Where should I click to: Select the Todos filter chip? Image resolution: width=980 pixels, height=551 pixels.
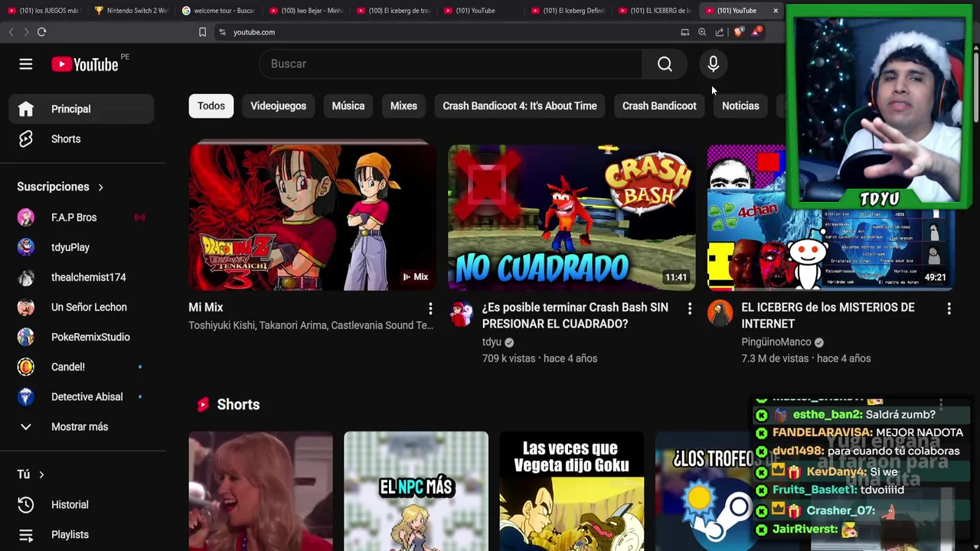click(x=211, y=106)
